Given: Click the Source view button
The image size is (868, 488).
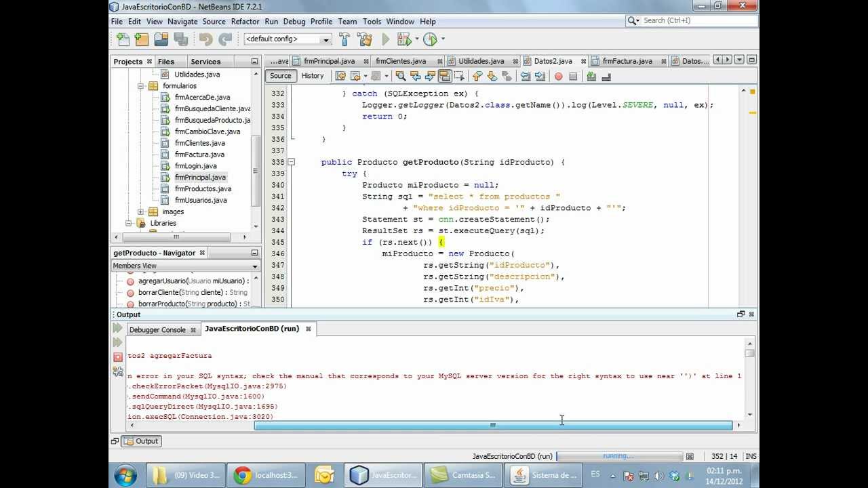Looking at the screenshot, I should click(280, 76).
